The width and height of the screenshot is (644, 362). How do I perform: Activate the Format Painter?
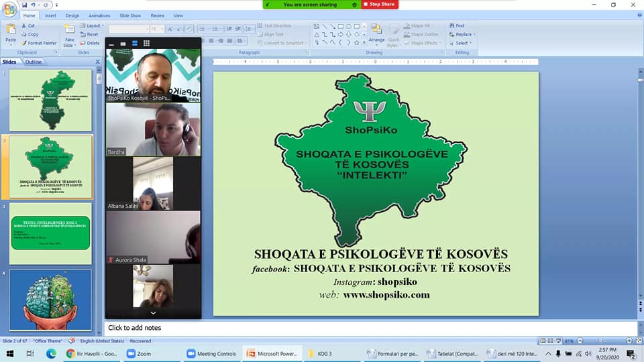point(39,43)
